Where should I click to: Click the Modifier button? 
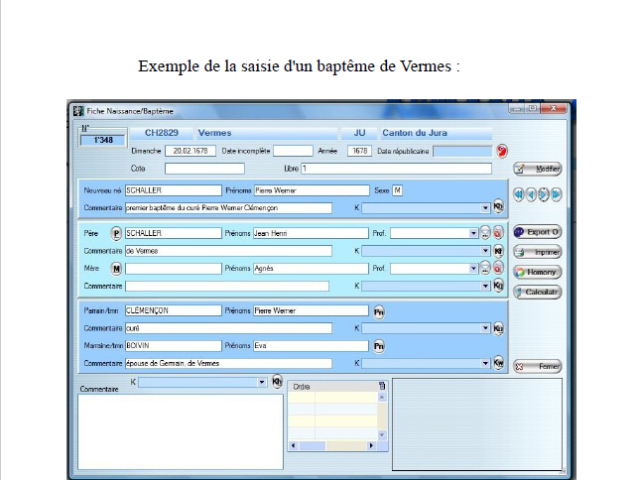[537, 169]
